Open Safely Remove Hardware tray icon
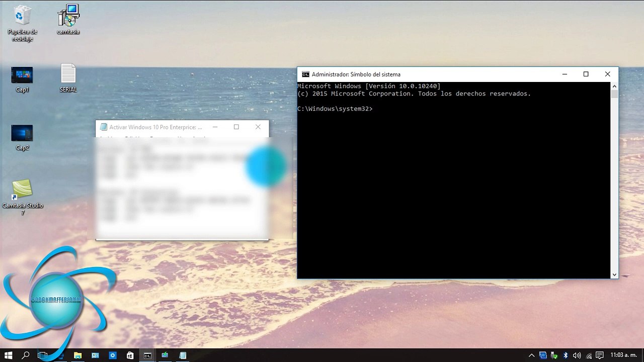 tap(554, 355)
